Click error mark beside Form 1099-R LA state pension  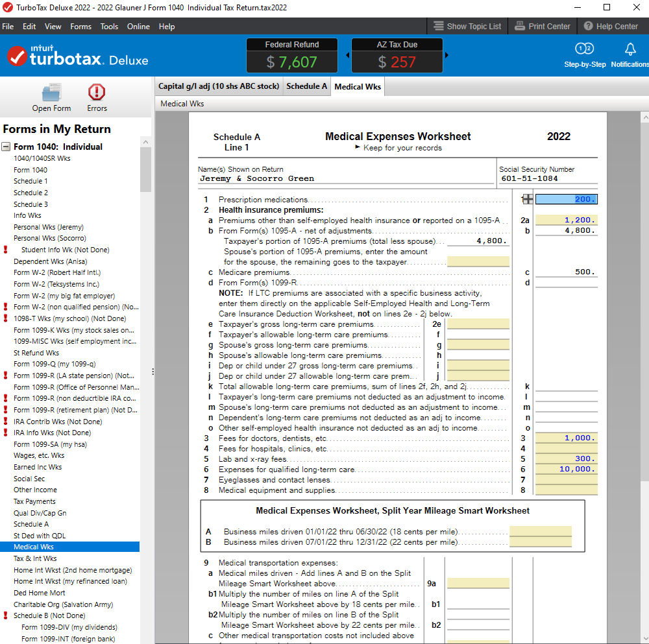point(5,376)
